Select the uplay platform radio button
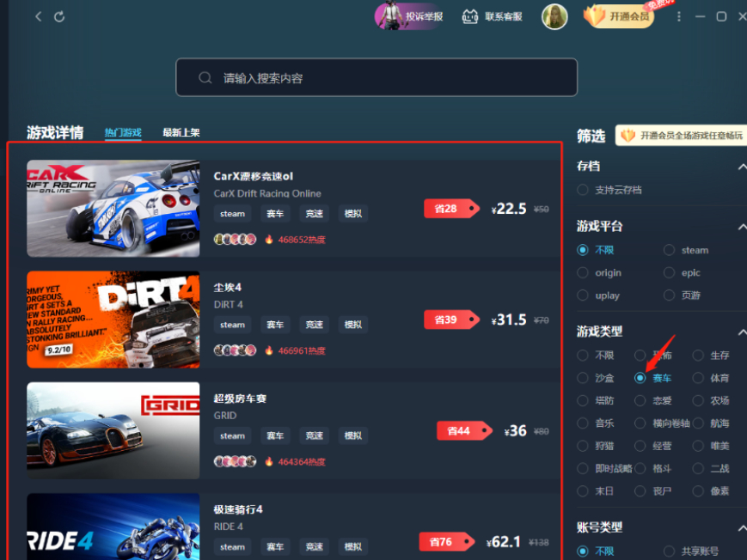This screenshot has width=747, height=560. [x=582, y=295]
